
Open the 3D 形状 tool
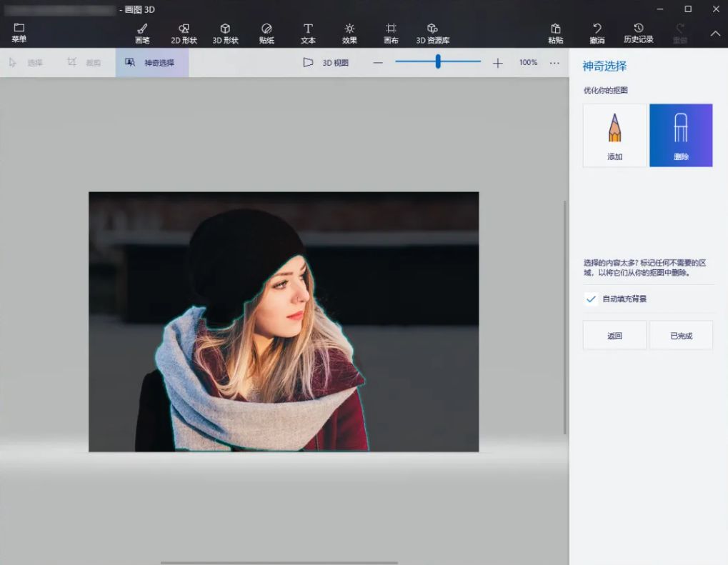(x=225, y=34)
